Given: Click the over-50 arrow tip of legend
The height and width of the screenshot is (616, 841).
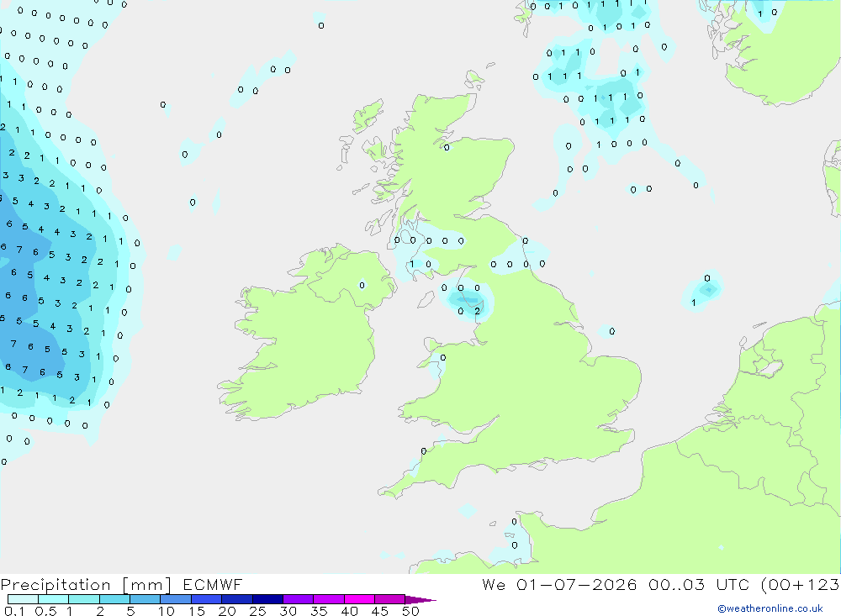Looking at the screenshot, I should 420,600.
